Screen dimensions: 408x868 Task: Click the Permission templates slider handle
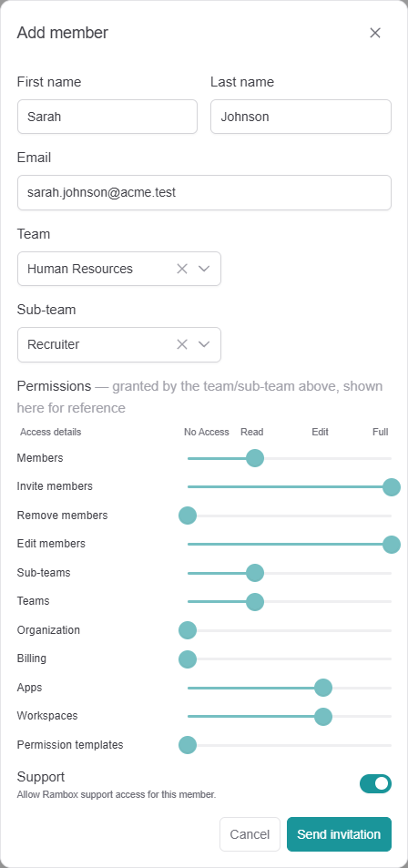[188, 744]
